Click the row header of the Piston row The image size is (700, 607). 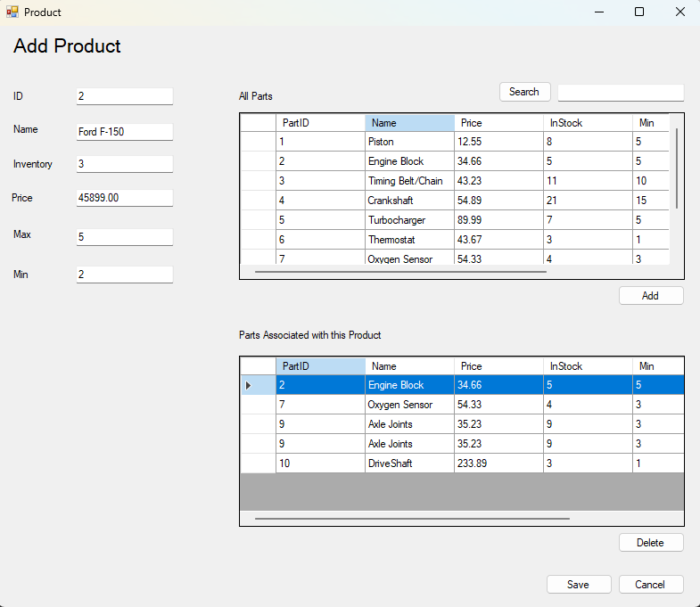pos(258,142)
